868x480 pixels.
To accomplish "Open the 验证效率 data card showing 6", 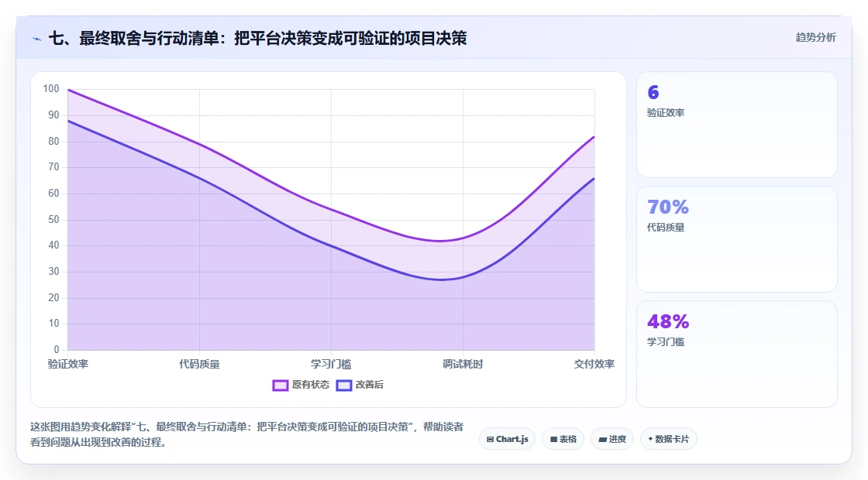I will [737, 125].
